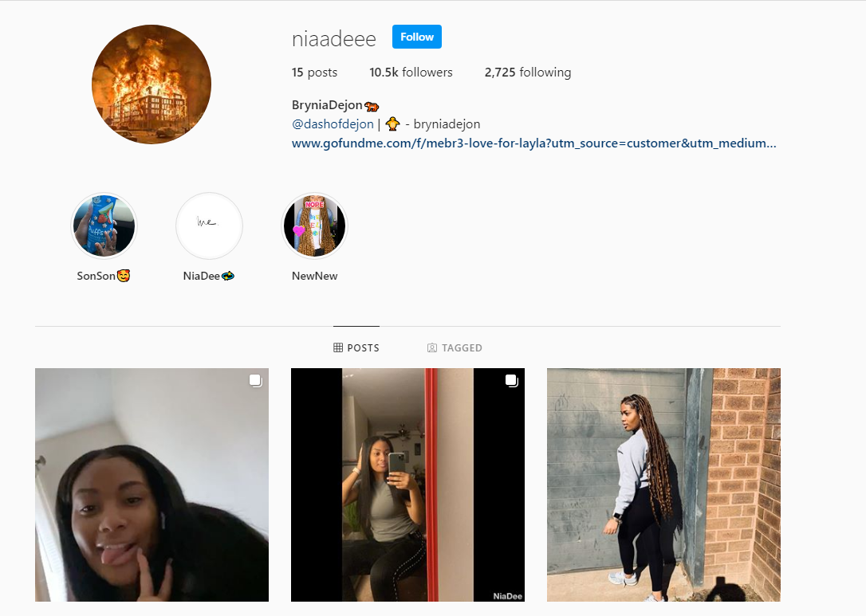Select the POSTS tab

[x=356, y=347]
